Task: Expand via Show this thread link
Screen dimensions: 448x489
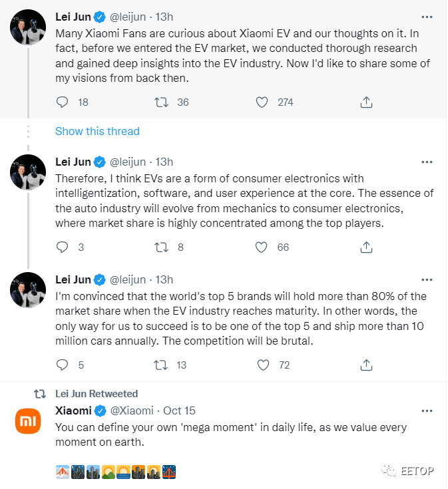Action: click(97, 131)
